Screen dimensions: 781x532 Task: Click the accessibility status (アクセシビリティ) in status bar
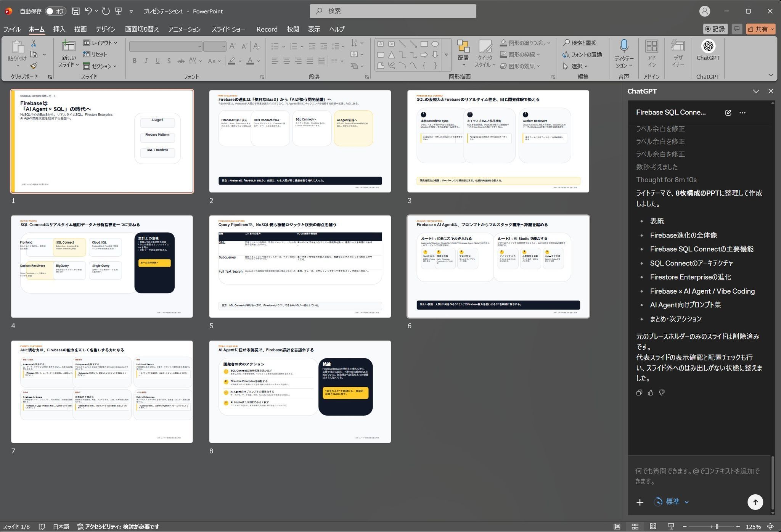(118, 527)
